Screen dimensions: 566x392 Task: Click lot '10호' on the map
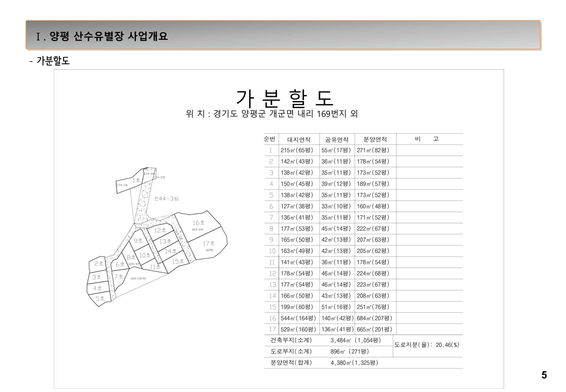(145, 255)
